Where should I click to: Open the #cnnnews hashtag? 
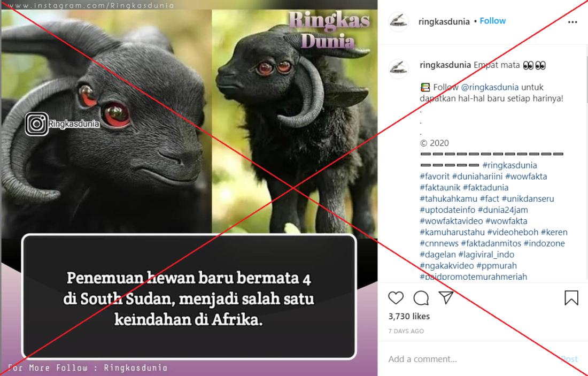pyautogui.click(x=439, y=243)
